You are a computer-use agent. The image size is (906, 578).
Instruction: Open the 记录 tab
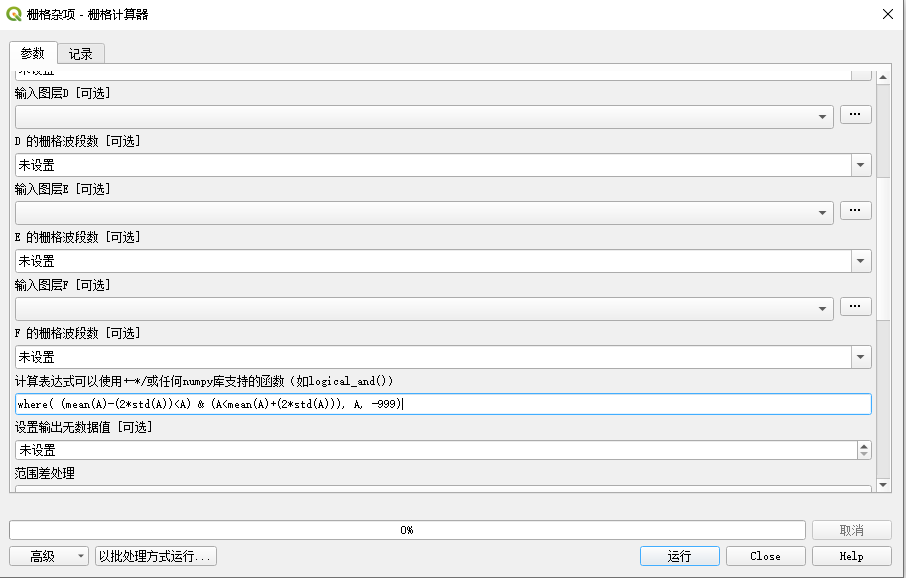click(x=81, y=54)
